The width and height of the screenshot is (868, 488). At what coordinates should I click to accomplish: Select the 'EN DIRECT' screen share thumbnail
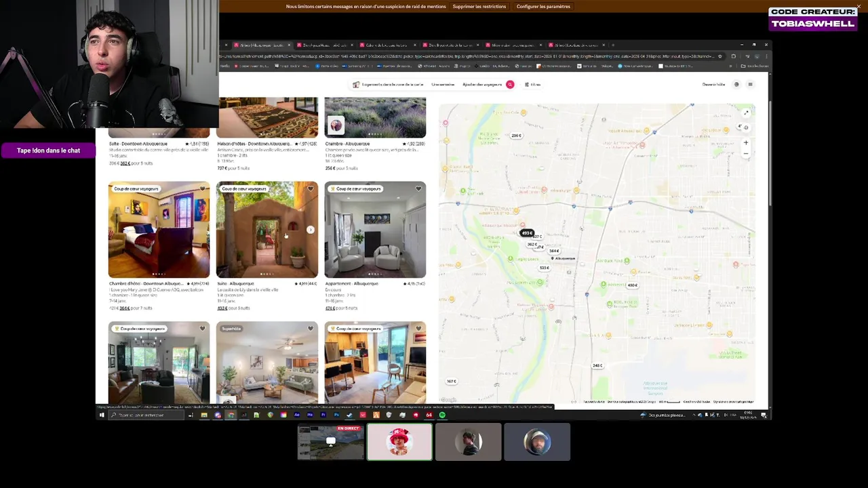[x=331, y=442]
